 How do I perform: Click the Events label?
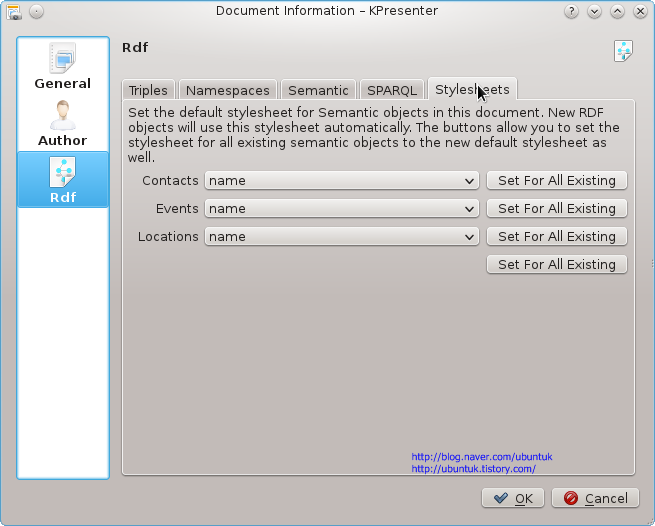tap(177, 208)
